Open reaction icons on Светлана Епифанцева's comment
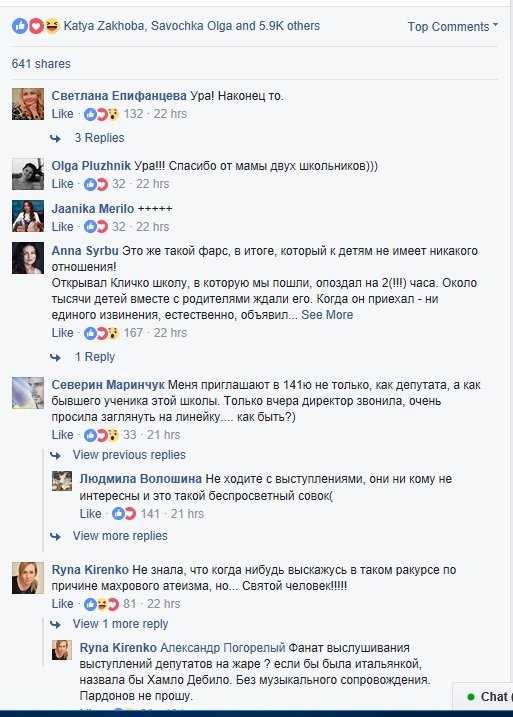 pos(101,114)
